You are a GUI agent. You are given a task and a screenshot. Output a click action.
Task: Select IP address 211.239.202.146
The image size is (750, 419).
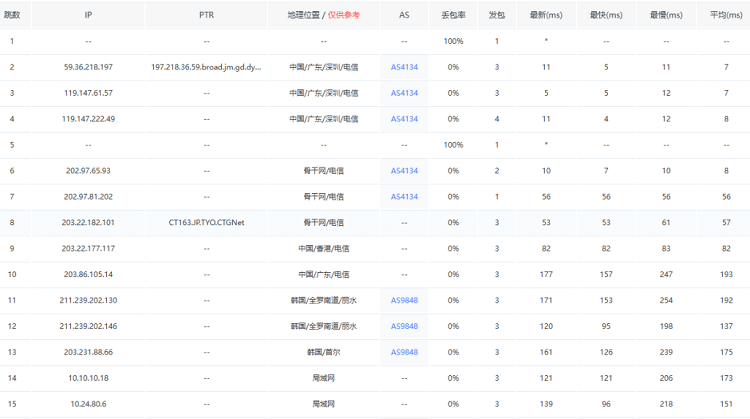pyautogui.click(x=88, y=326)
